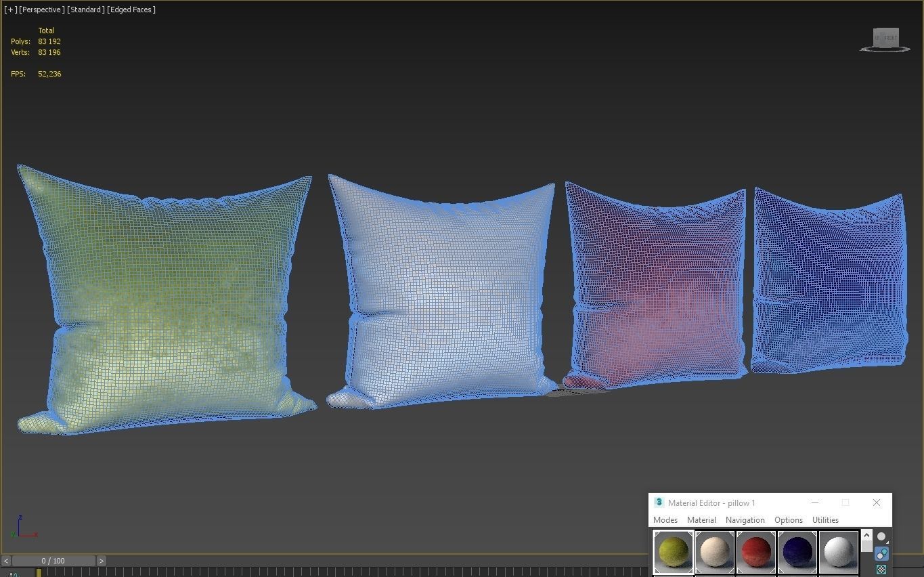Go to previous frame on time slider
Viewport: 924px width, 577px height.
[x=6, y=561]
